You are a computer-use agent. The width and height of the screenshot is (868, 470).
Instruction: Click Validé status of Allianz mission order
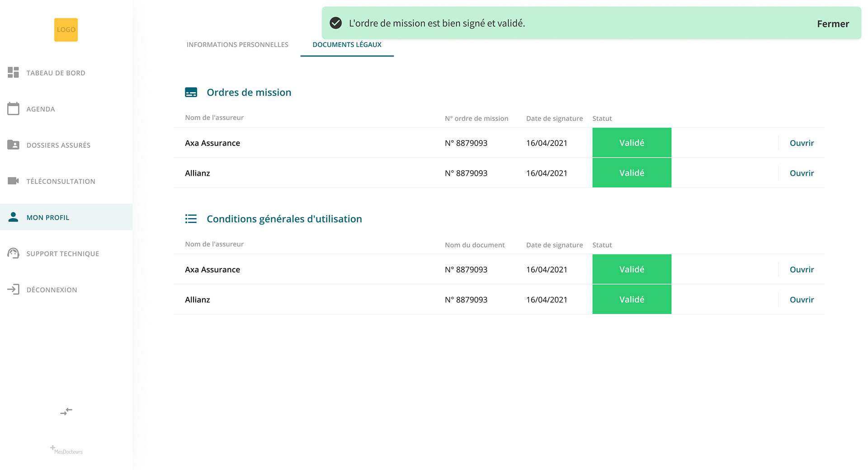click(632, 173)
